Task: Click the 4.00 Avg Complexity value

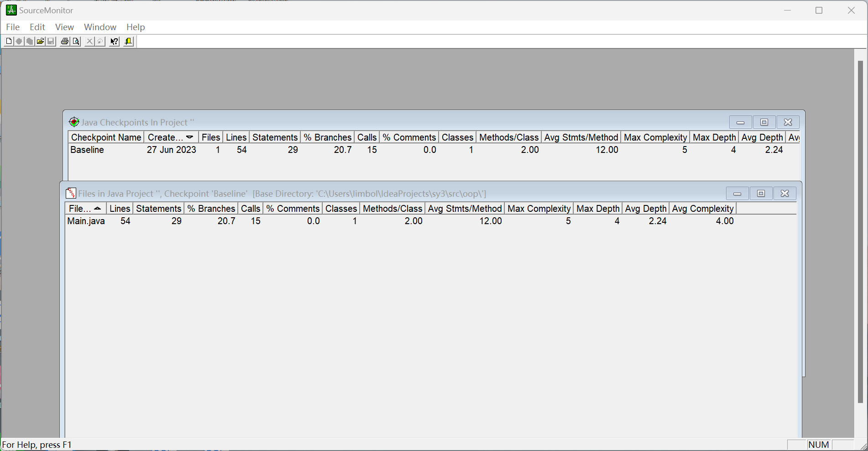Action: tap(725, 221)
